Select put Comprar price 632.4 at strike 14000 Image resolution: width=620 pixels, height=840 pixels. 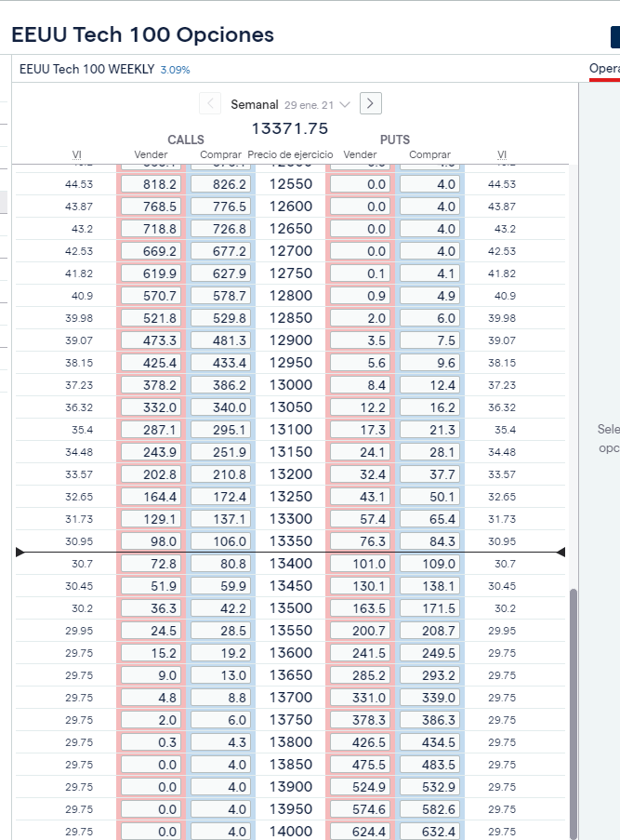click(x=430, y=832)
